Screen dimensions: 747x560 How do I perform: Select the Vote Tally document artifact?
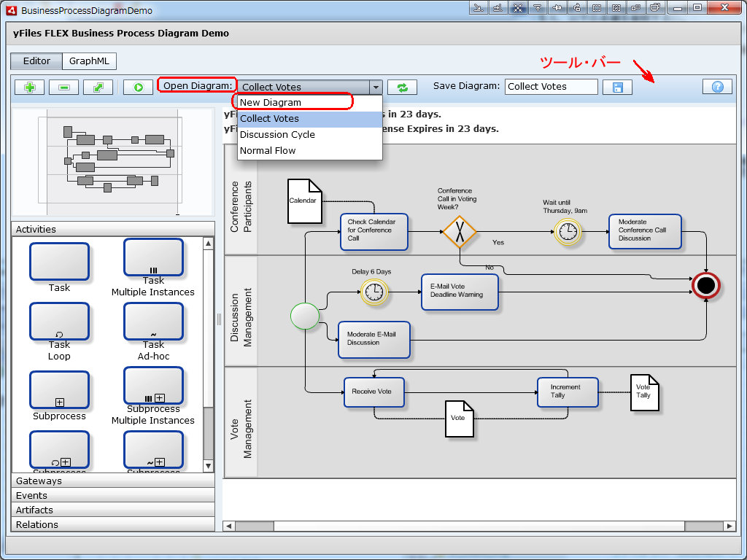[645, 392]
